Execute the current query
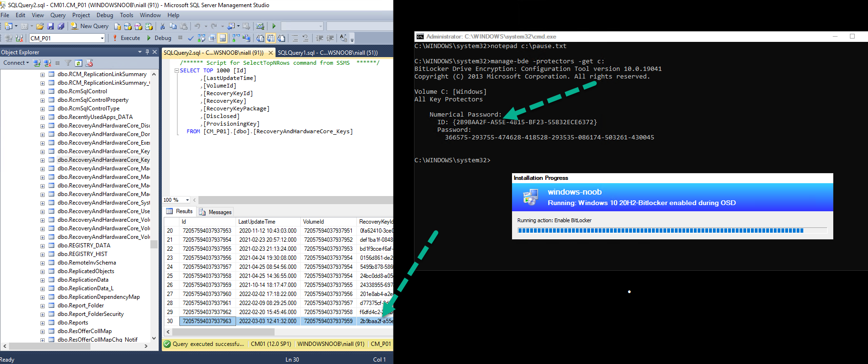Viewport: 868px width, 364px height. click(126, 38)
